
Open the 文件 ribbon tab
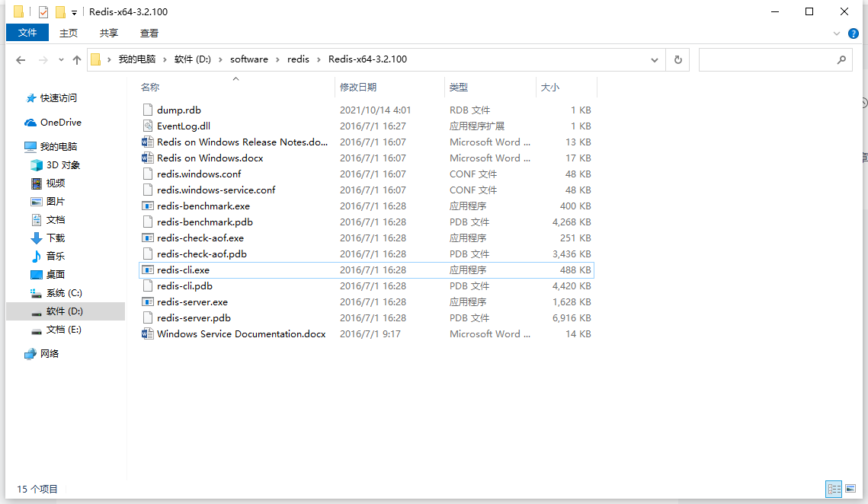click(x=27, y=33)
